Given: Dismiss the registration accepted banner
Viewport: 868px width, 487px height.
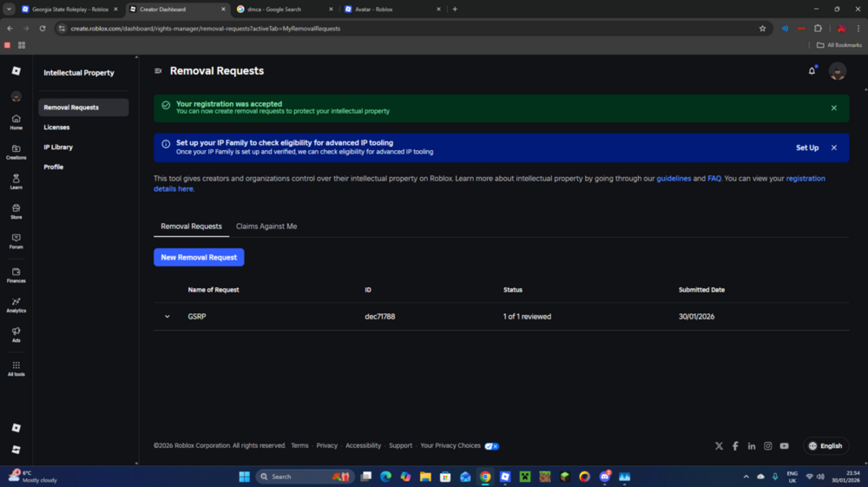Looking at the screenshot, I should [x=833, y=108].
